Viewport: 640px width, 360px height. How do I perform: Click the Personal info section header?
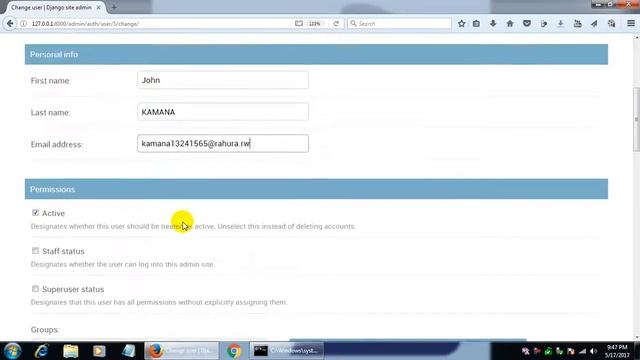316,54
